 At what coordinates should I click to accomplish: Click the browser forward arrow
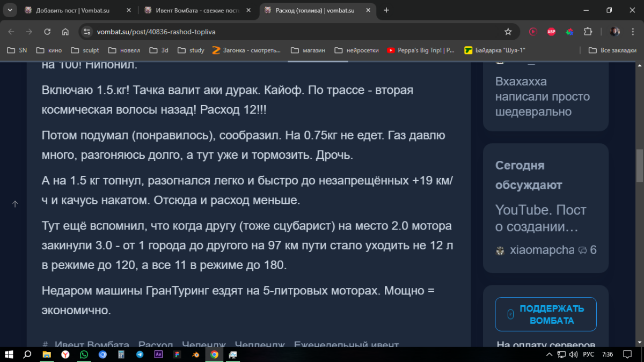29,32
